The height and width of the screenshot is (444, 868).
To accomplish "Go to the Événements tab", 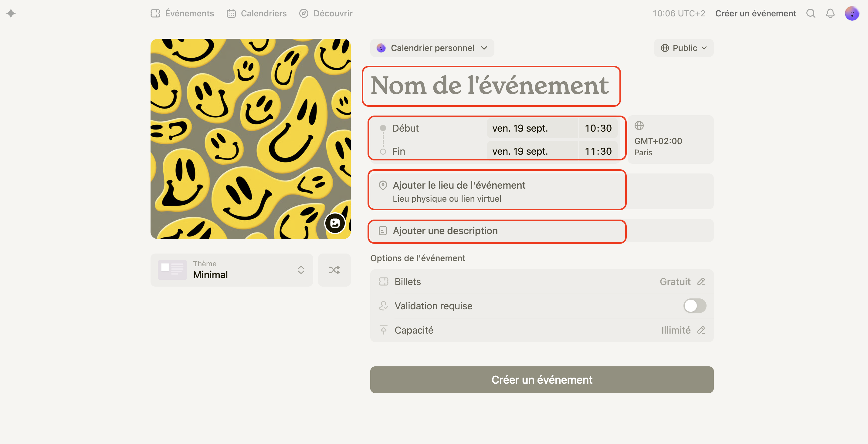I will point(182,13).
